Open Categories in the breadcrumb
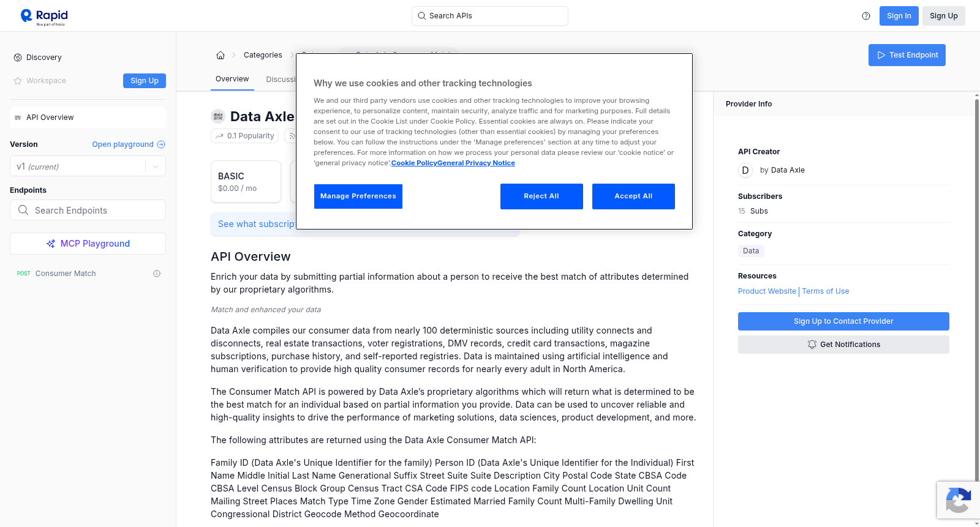980x527 pixels. tap(263, 55)
